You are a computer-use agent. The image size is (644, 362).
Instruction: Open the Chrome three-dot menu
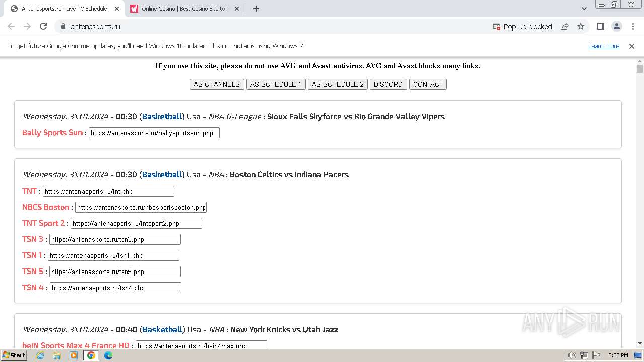click(x=633, y=26)
